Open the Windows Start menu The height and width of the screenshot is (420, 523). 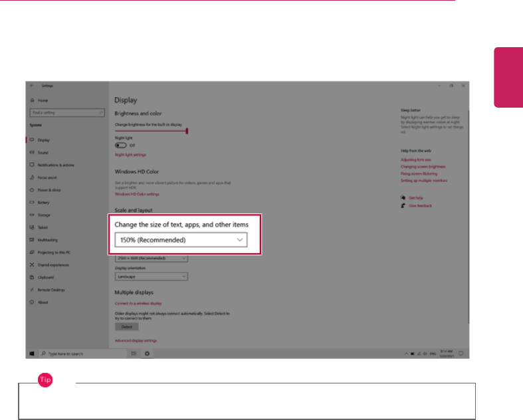click(32, 354)
